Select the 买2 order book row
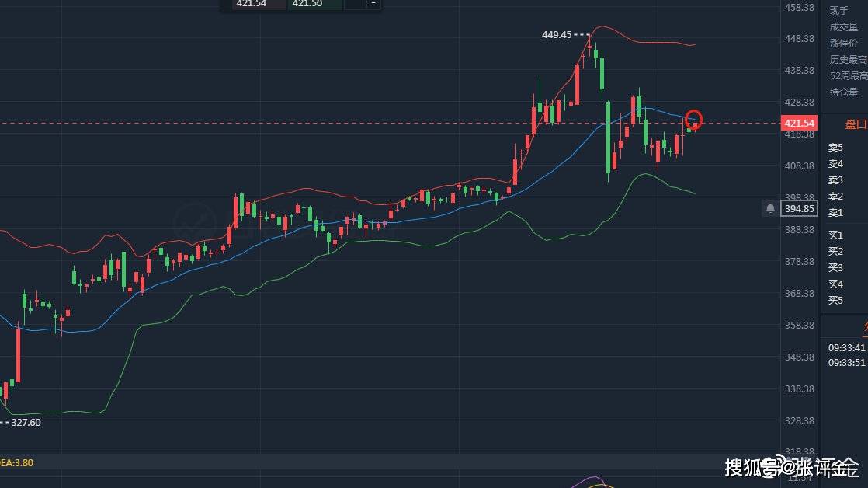Viewport: 868px width, 488px height. pos(836,252)
